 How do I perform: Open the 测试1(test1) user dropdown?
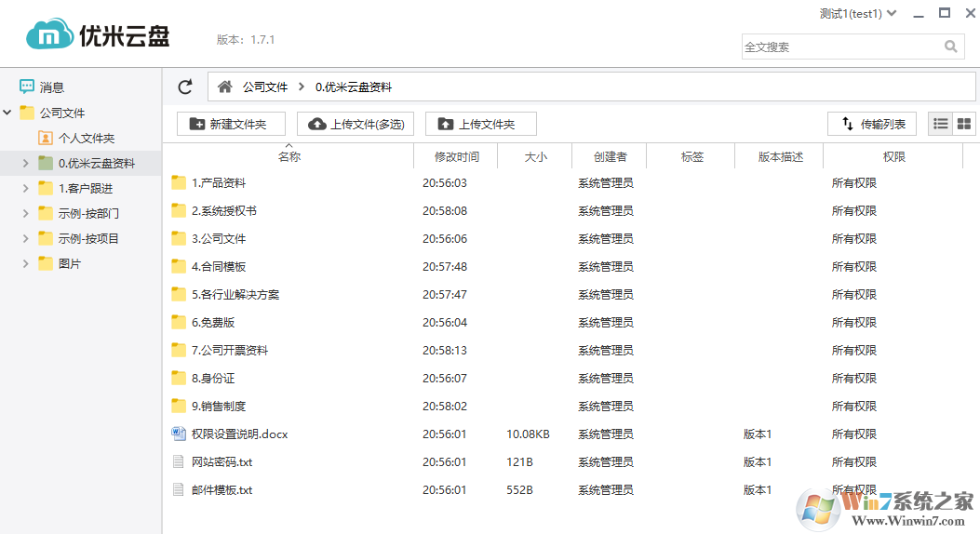coord(858,13)
